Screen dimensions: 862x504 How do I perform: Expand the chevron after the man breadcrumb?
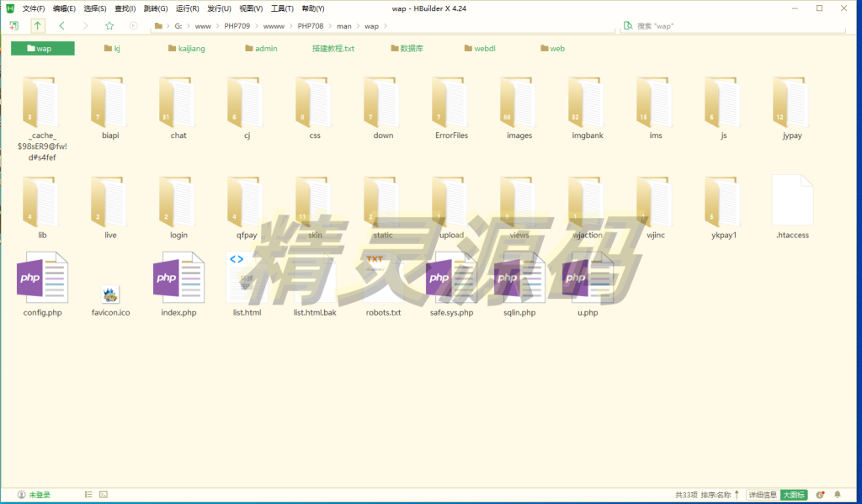357,26
